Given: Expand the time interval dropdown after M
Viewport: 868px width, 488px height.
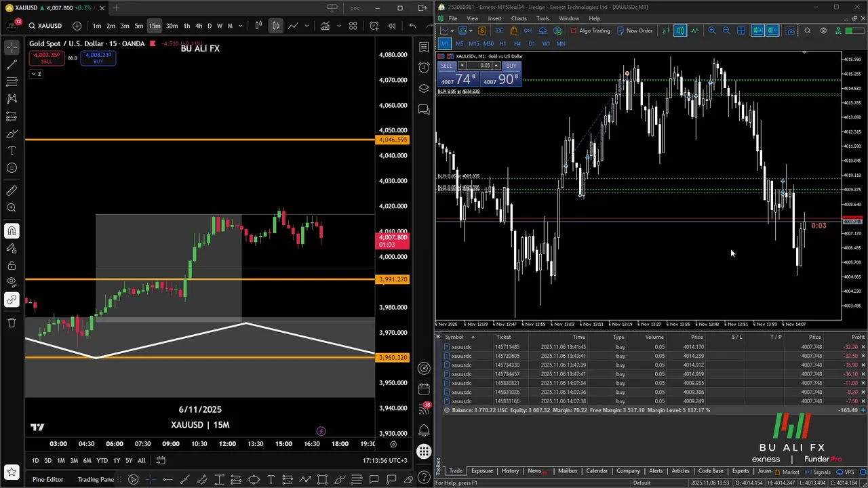Looking at the screenshot, I should point(240,26).
